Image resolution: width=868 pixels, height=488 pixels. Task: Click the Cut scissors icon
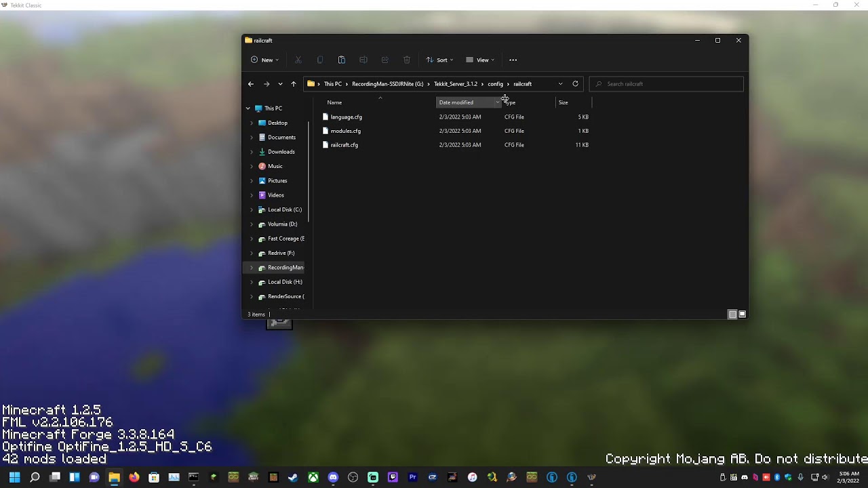298,60
